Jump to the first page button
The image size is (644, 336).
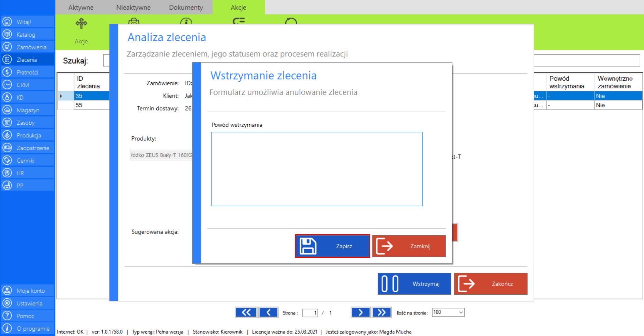point(246,312)
